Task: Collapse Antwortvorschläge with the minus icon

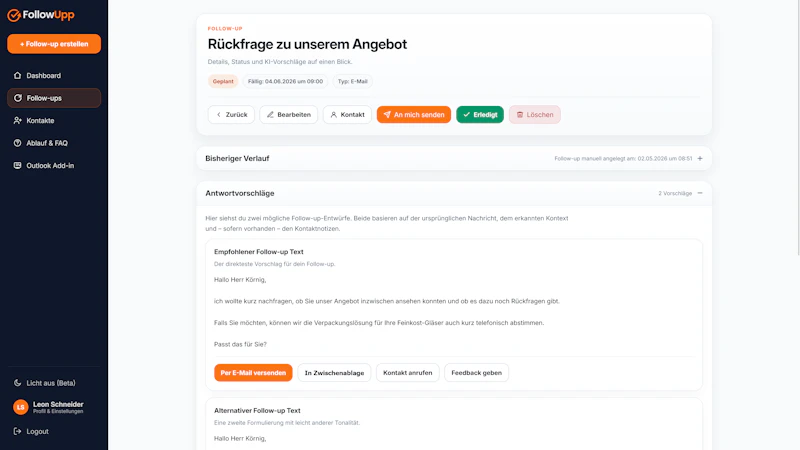Action: tap(700, 193)
